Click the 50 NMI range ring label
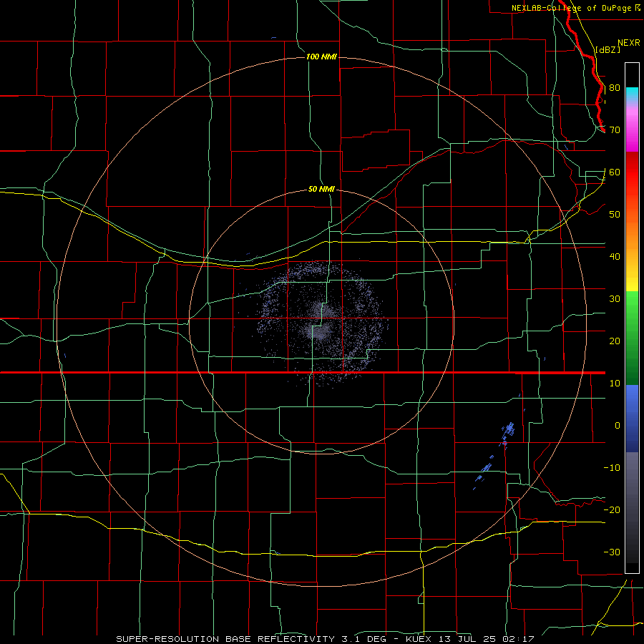The width and height of the screenshot is (644, 644). (x=321, y=190)
